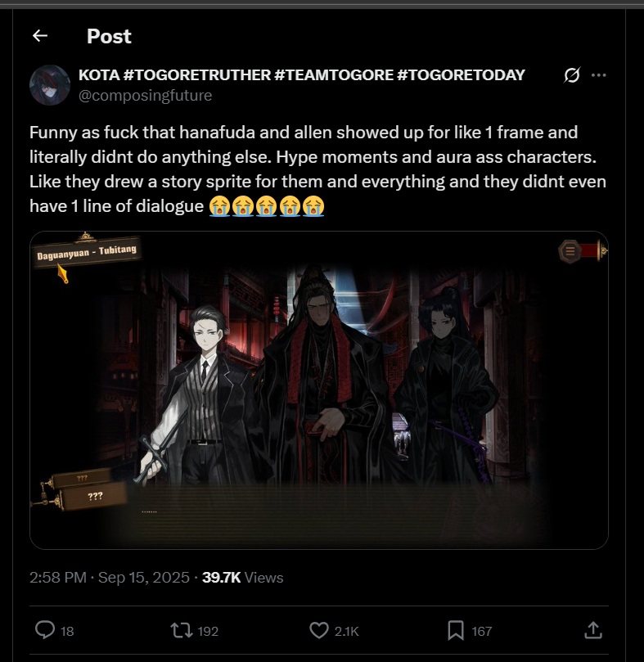The height and width of the screenshot is (662, 644).
Task: Click the hexagonal menu icon in the screenshot
Action: [x=570, y=251]
